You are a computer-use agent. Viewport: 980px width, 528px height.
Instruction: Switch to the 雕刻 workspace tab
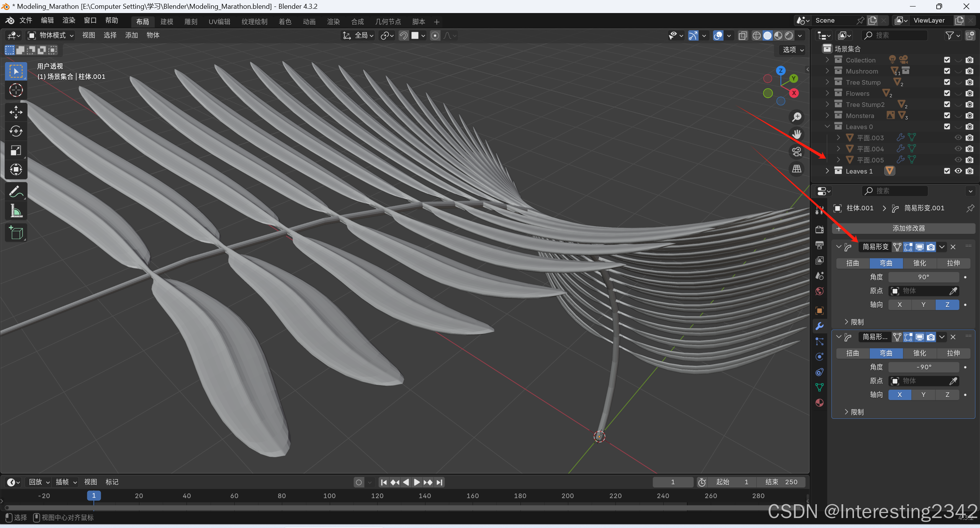pos(191,22)
